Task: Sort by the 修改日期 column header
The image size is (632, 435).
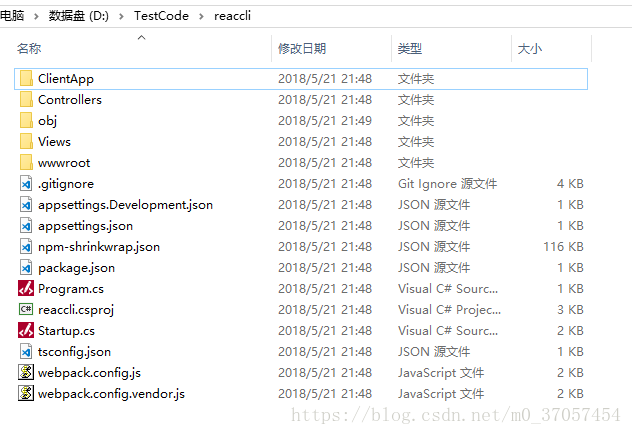Action: (302, 49)
